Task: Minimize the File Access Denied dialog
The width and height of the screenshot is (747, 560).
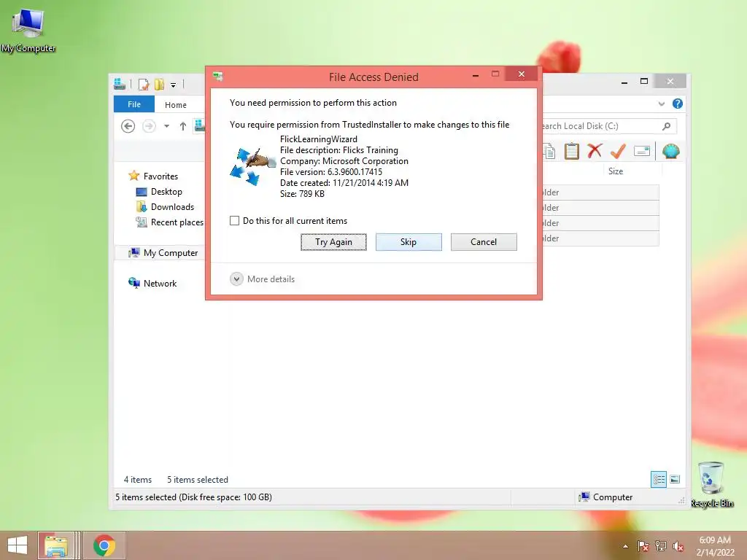Action: [476, 75]
